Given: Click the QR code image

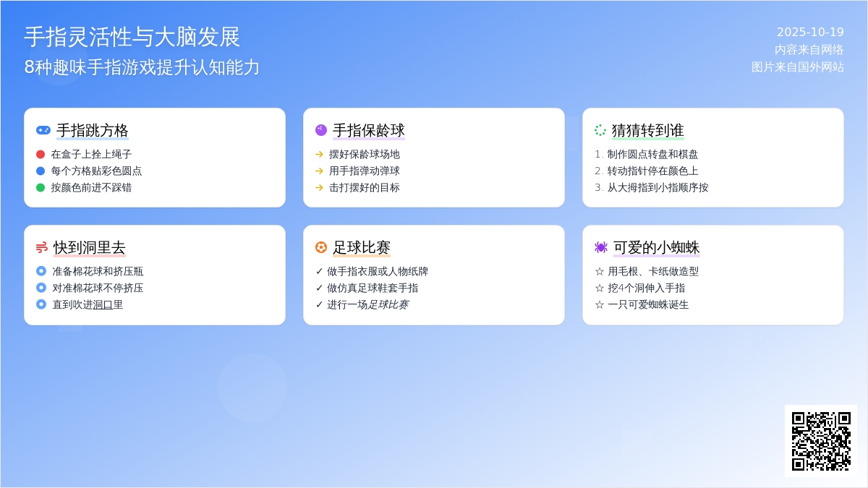Looking at the screenshot, I should point(820,440).
